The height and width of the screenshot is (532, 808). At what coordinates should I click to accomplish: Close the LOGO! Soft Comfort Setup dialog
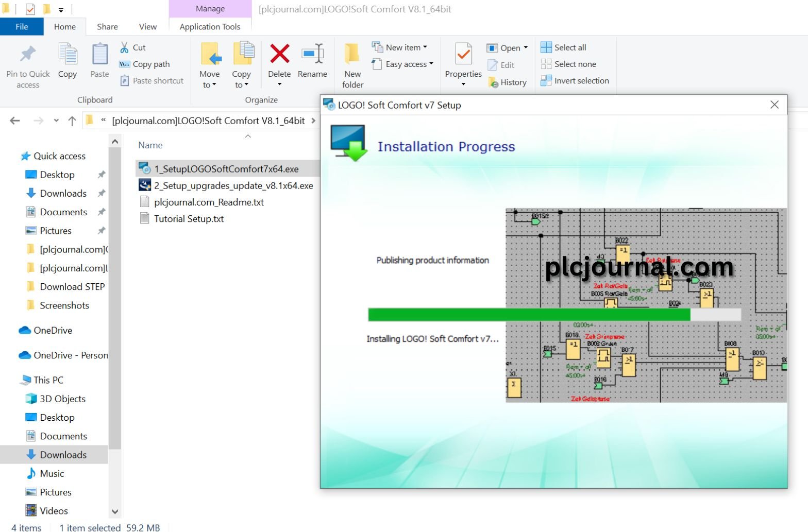[774, 105]
